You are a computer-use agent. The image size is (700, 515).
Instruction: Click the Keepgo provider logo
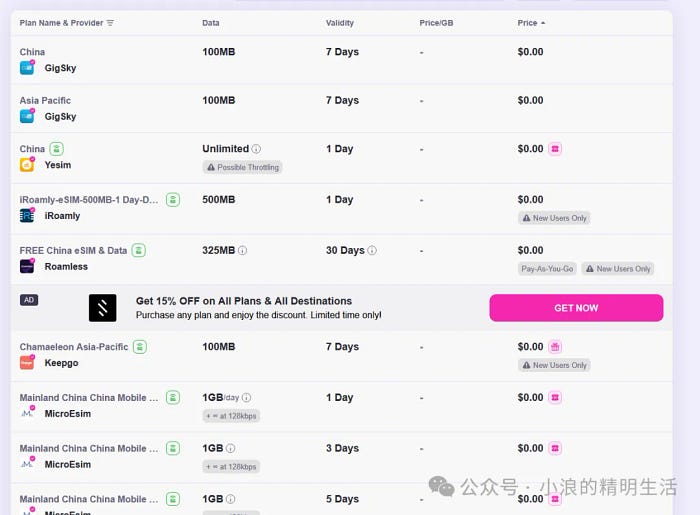[27, 362]
